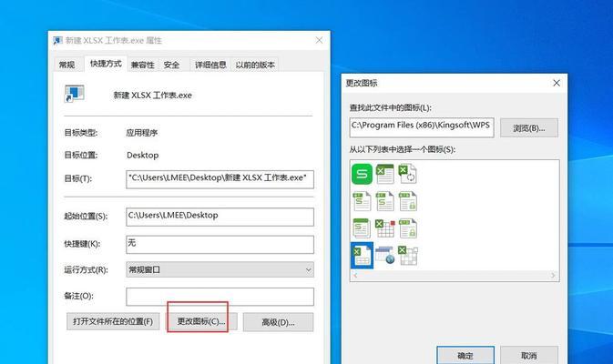Click the 新建 XLSX 工作表.exe name field
Screen dimensions: 613x364
(152, 96)
